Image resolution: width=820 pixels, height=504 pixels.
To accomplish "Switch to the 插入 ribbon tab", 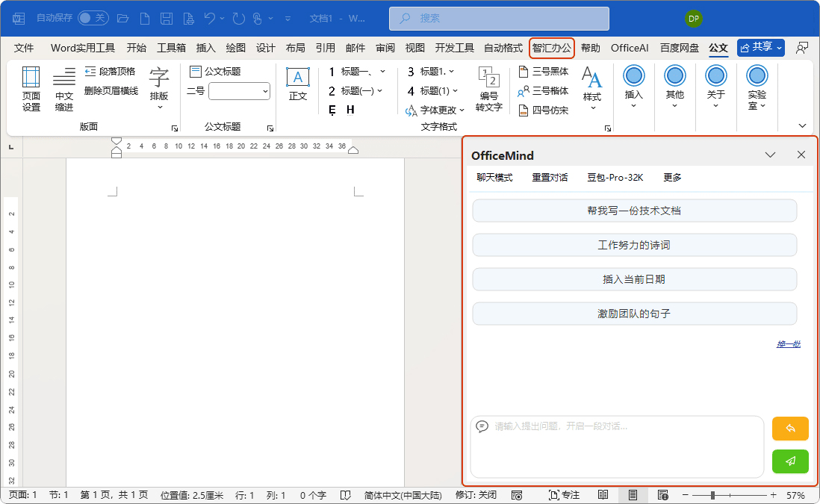I will [205, 48].
